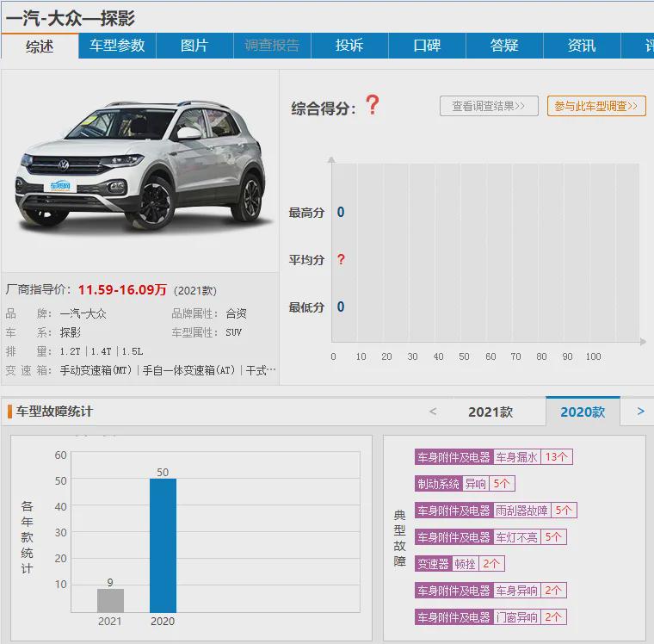Image resolution: width=654 pixels, height=644 pixels.
Task: Select the 2021款 year tab
Action: 490,412
